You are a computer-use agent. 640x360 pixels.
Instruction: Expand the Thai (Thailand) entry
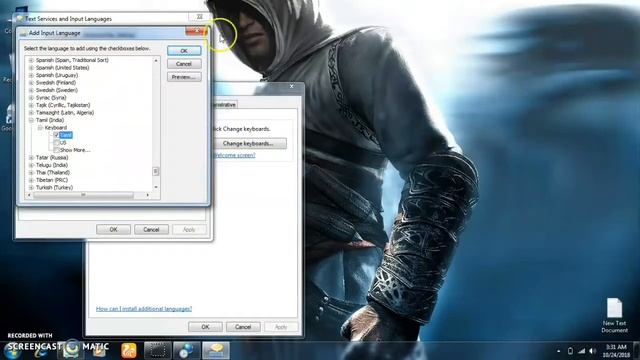coord(31,172)
